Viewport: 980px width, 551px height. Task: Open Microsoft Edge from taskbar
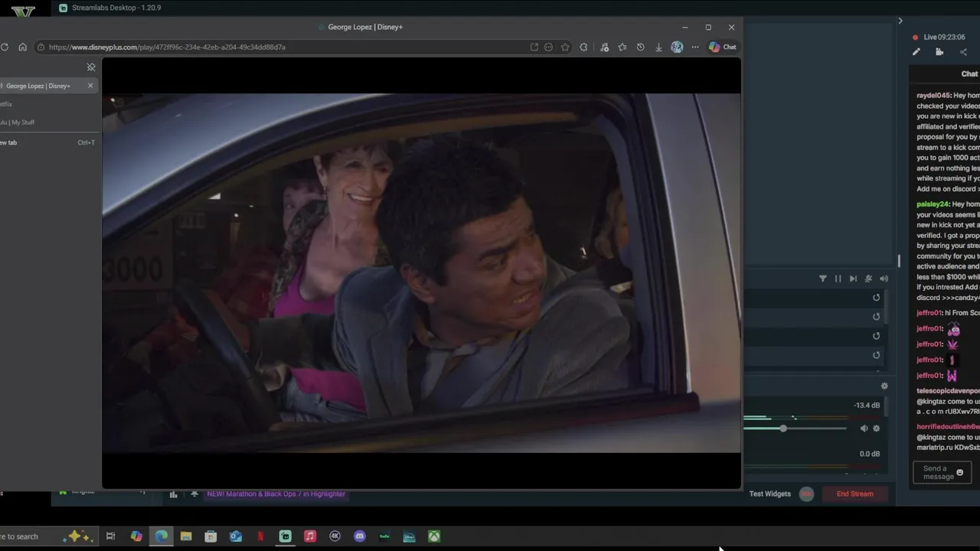coord(162,536)
